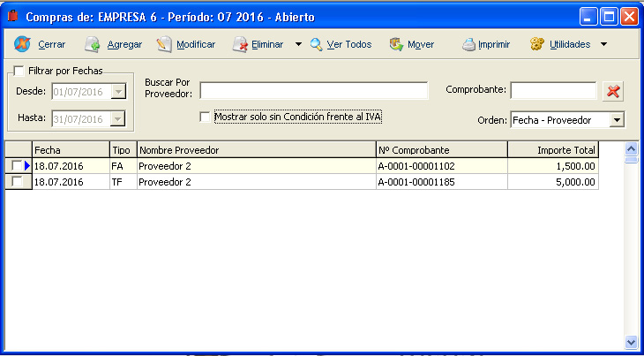Click the Nombre Proveedor column header
This screenshot has height=356, width=644.
[x=256, y=150]
